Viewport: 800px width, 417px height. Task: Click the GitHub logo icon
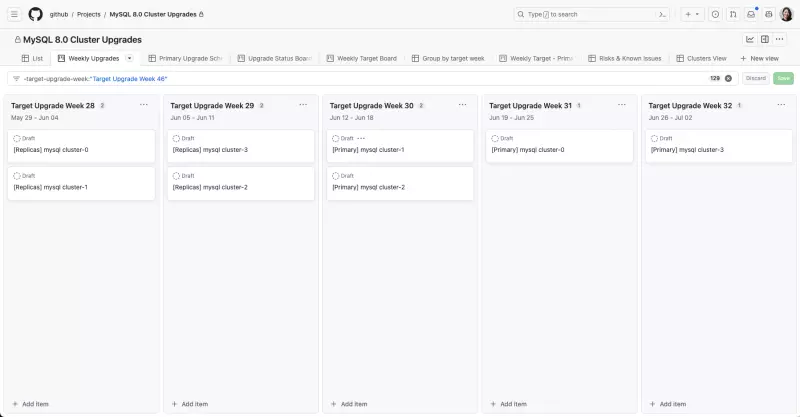36,14
